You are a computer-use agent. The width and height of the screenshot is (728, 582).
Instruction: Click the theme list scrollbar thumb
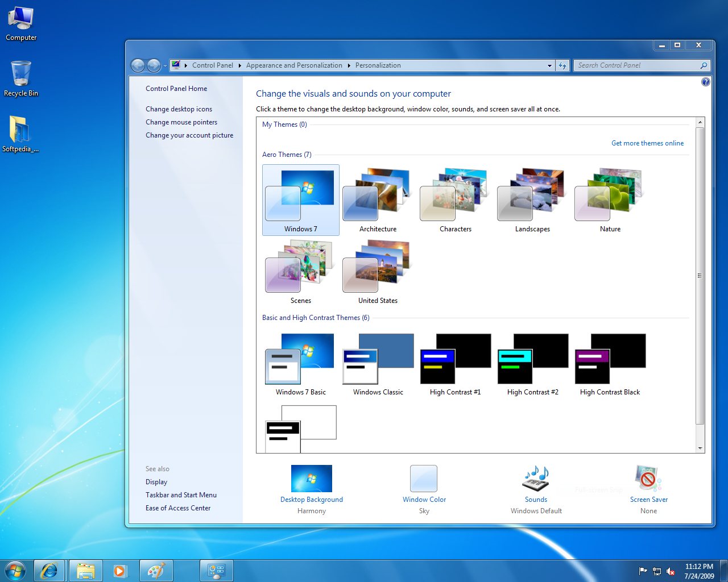click(700, 276)
